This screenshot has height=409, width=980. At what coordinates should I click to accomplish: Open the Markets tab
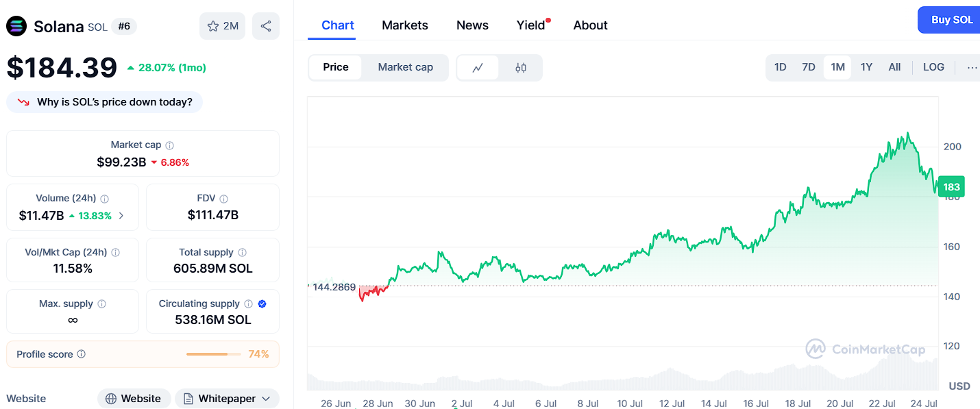[x=405, y=25]
